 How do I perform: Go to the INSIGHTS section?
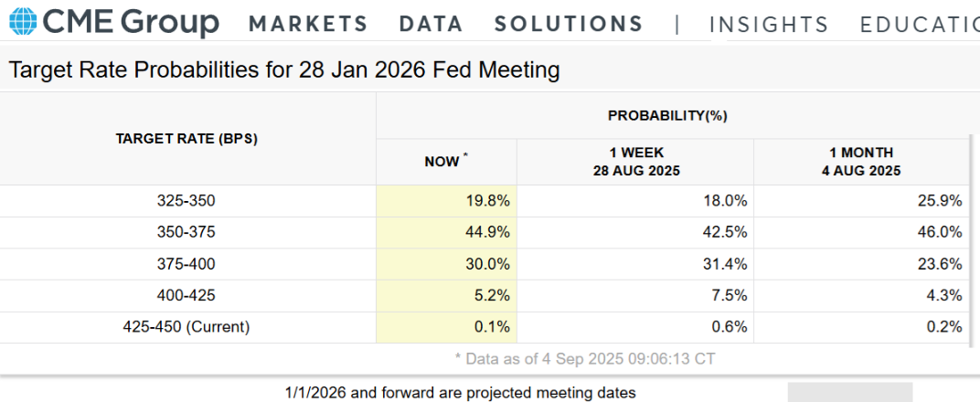[769, 25]
